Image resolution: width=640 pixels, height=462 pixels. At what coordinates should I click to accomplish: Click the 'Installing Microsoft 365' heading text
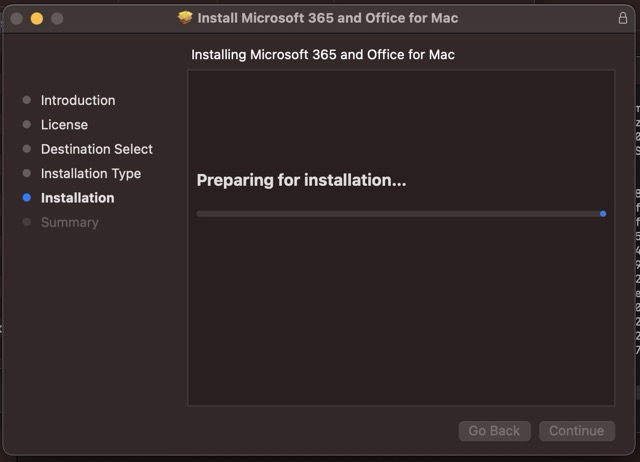coord(322,54)
